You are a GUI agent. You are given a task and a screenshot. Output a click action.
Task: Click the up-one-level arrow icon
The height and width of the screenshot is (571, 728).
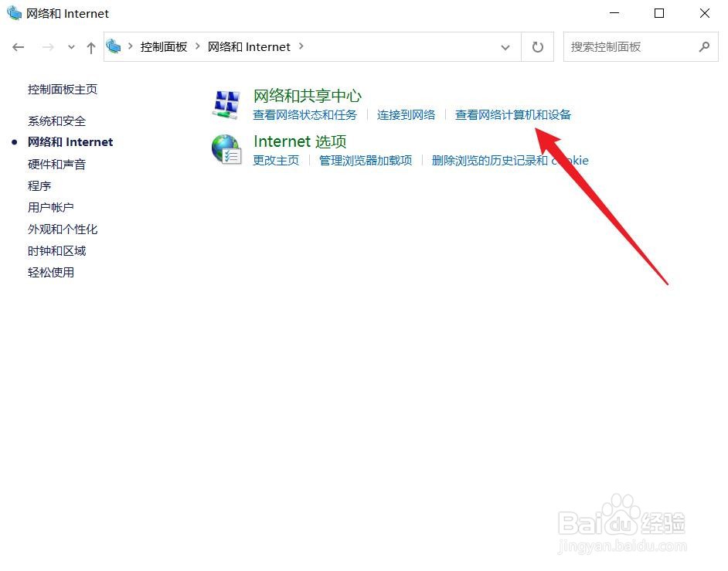click(x=90, y=46)
